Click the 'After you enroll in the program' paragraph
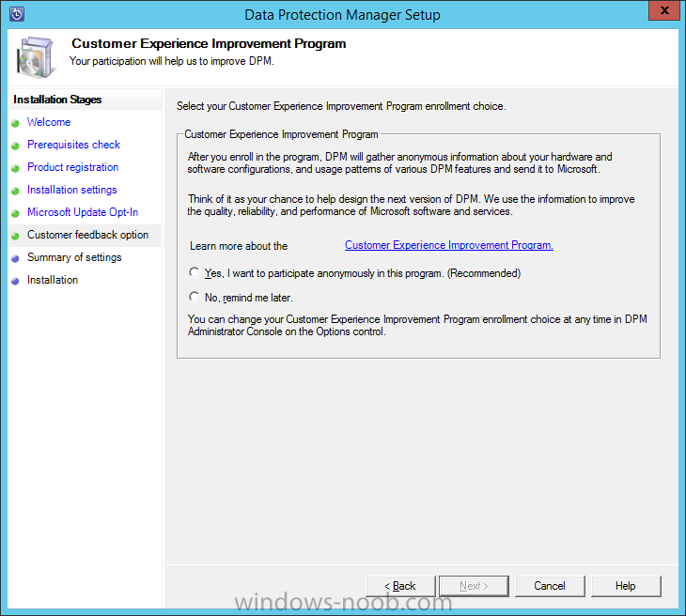Screen dimensions: 686x616 tap(400, 162)
